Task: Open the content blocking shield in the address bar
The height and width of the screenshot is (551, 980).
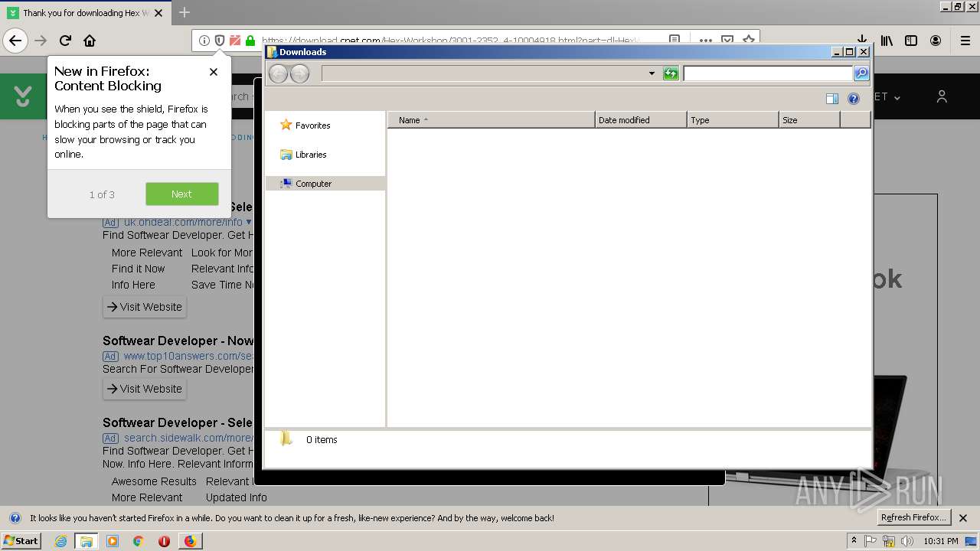Action: [x=219, y=41]
